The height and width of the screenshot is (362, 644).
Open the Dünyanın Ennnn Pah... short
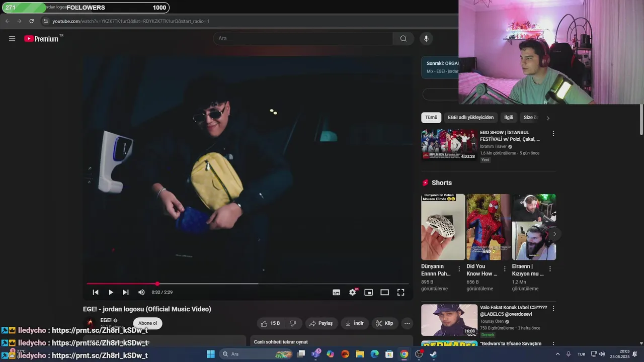point(443,227)
